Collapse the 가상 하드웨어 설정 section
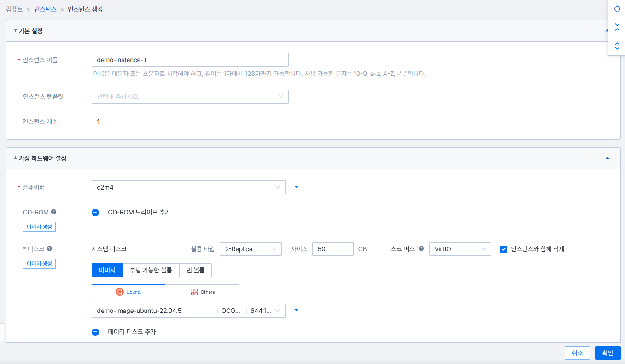The height and width of the screenshot is (364, 625). 607,158
